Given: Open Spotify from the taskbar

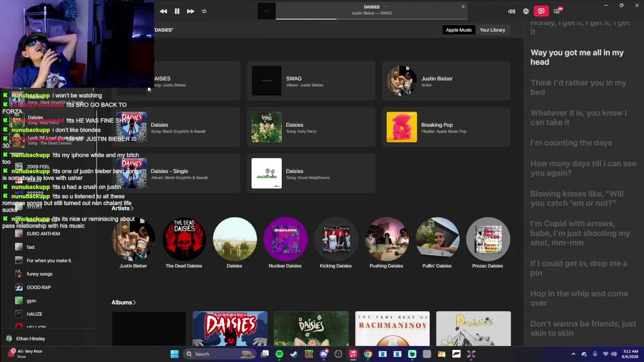Looking at the screenshot, I should [x=279, y=354].
